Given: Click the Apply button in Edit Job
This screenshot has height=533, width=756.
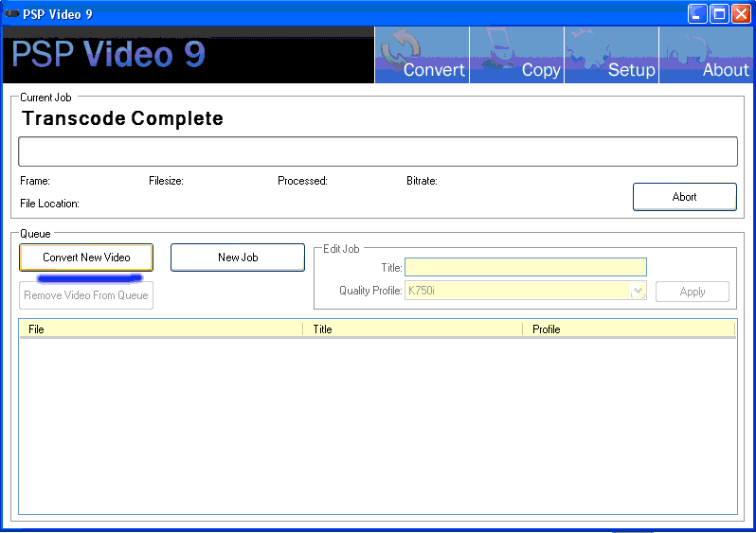Looking at the screenshot, I should pos(693,292).
